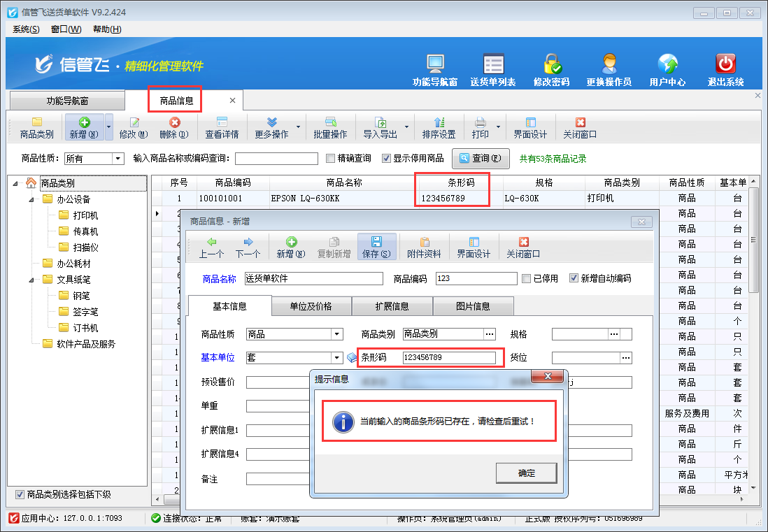Screen dimensions: 768x532
Task: Open the 送货单列表 icon
Action: (x=493, y=64)
